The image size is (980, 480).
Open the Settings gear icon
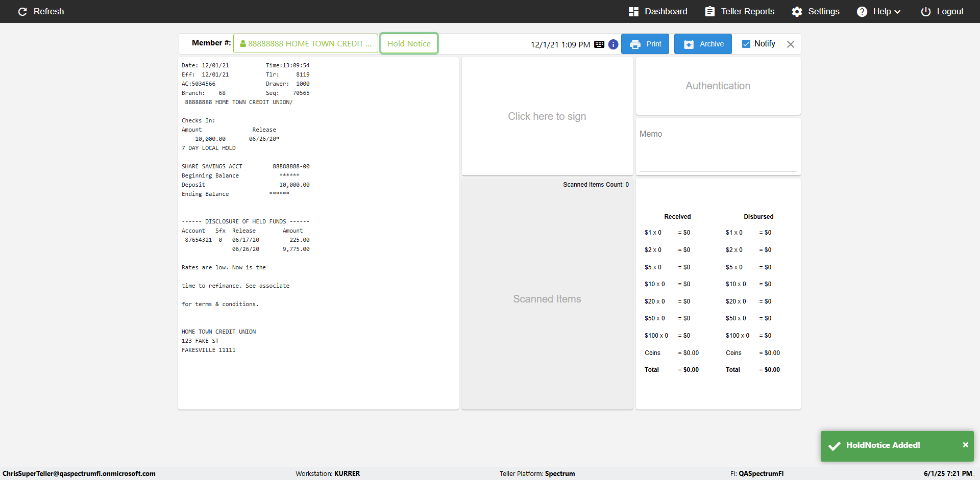coord(797,12)
